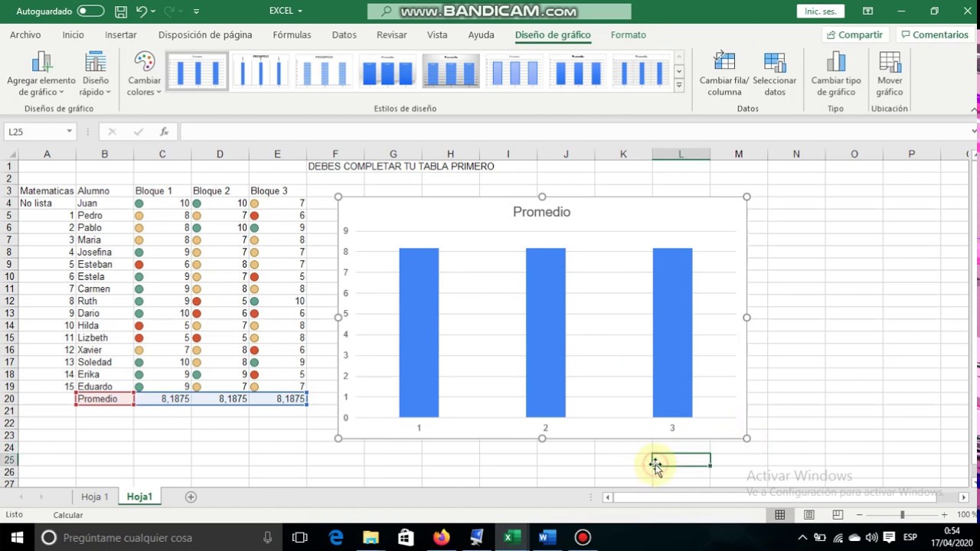Expand the formula bar chevron

coord(974,132)
